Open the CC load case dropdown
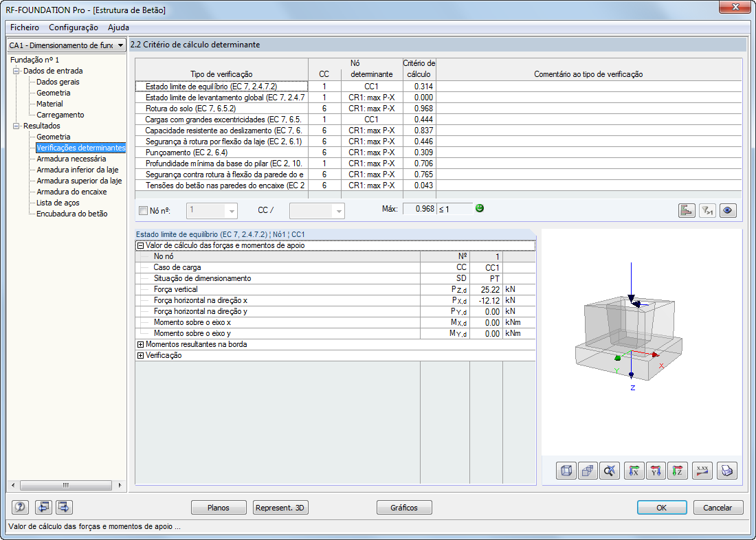This screenshot has height=540, width=756. coord(338,211)
